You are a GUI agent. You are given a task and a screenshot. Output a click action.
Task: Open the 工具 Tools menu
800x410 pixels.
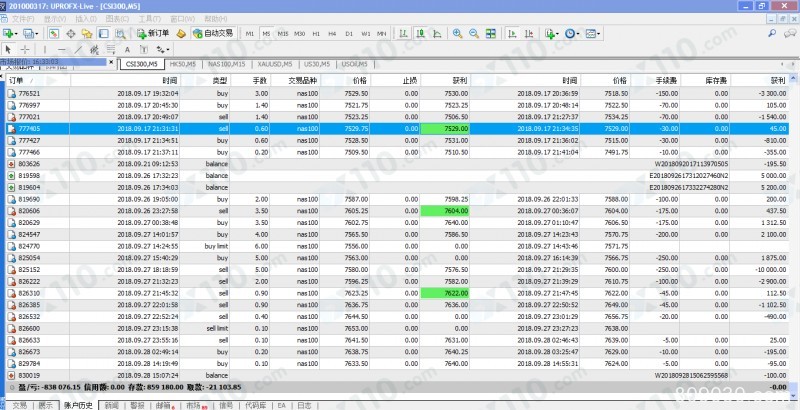[149, 19]
